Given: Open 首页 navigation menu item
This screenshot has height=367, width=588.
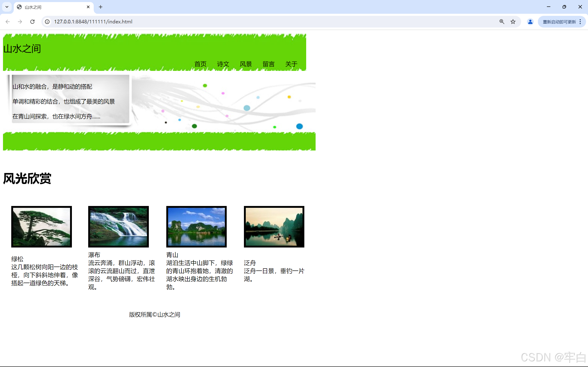Looking at the screenshot, I should click(x=200, y=64).
